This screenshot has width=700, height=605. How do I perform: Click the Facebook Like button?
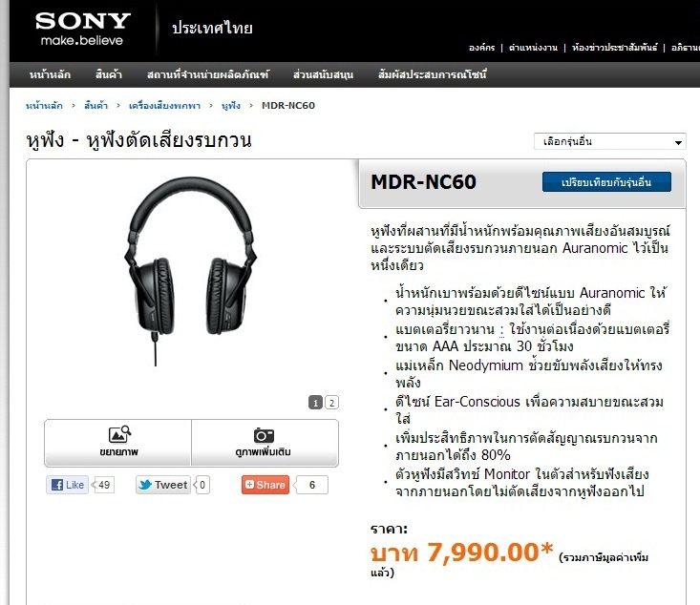coord(68,485)
